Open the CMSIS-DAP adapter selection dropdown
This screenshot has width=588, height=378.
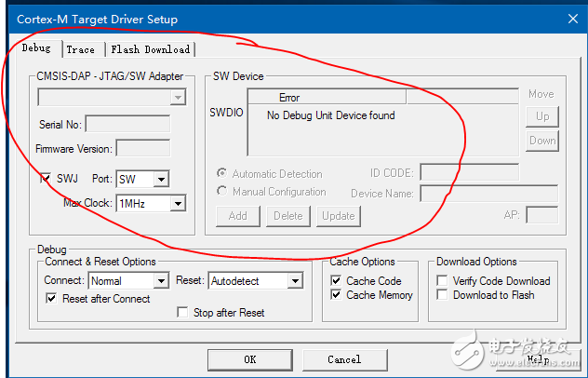point(112,98)
